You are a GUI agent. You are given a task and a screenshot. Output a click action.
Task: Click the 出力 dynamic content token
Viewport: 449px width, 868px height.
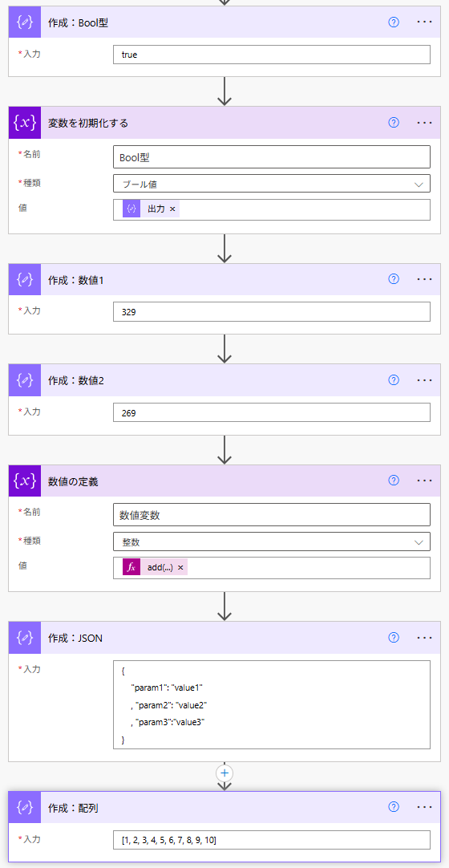click(x=156, y=209)
